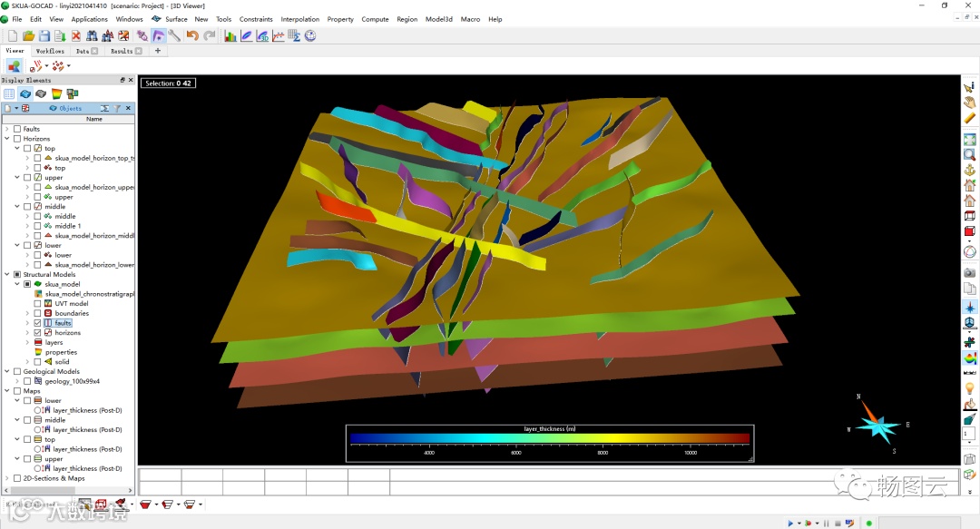
Task: Open the Model3d menu
Action: pyautogui.click(x=439, y=19)
